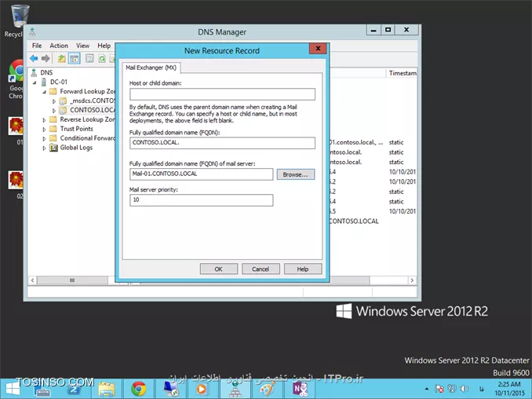Click the Properties toolbar icon in DNS Manager

click(x=89, y=59)
